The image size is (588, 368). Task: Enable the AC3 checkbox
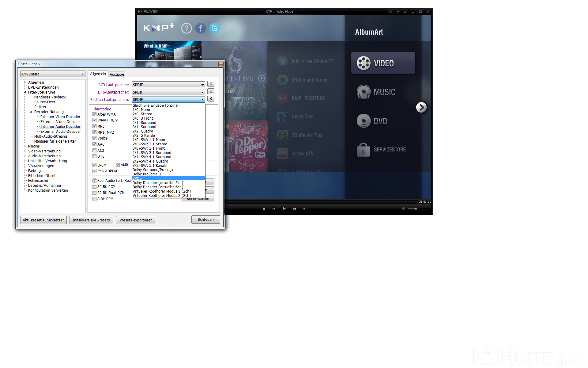pos(94,150)
